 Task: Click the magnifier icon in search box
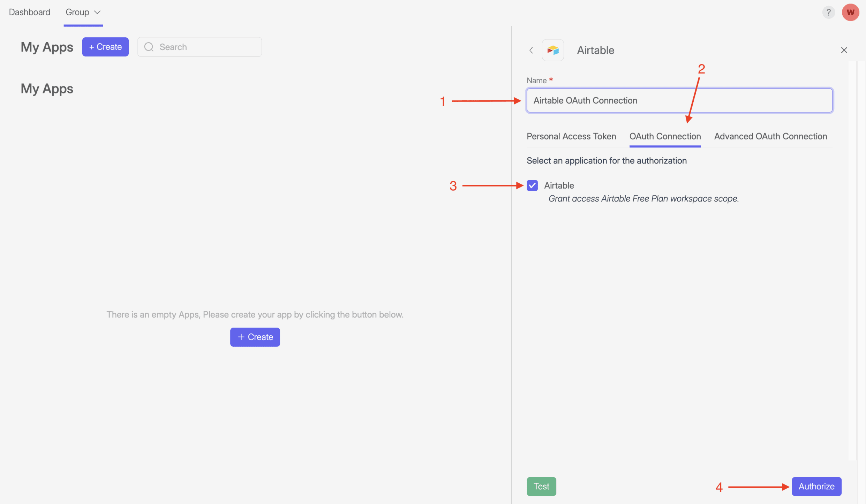(149, 47)
